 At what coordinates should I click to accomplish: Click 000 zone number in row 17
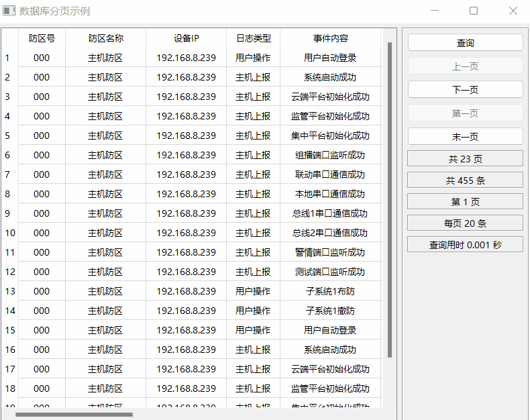tap(42, 368)
